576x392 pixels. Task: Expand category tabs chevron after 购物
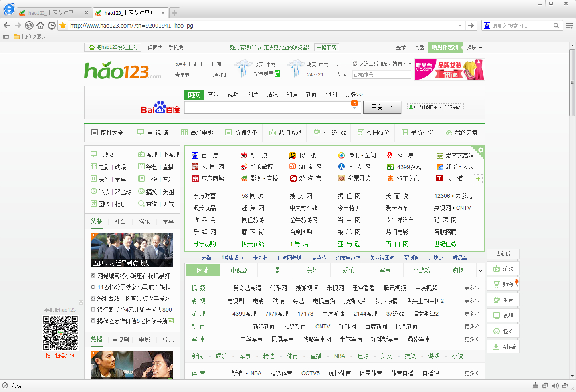[480, 271]
